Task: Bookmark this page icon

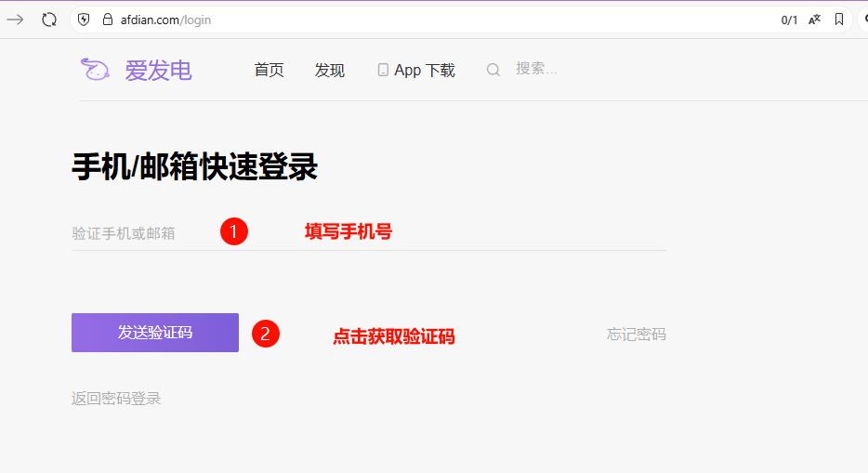Action: (839, 20)
